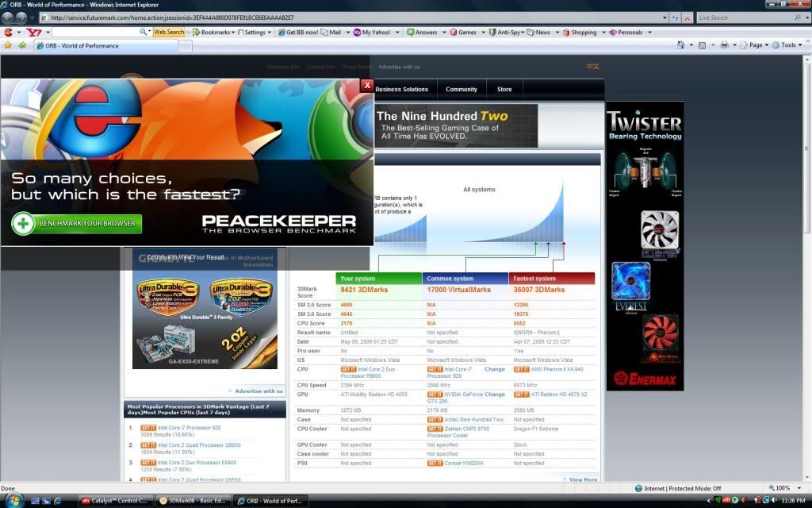This screenshot has width=812, height=508.
Task: Open the Enermax Twister banner ad
Action: coord(645,246)
